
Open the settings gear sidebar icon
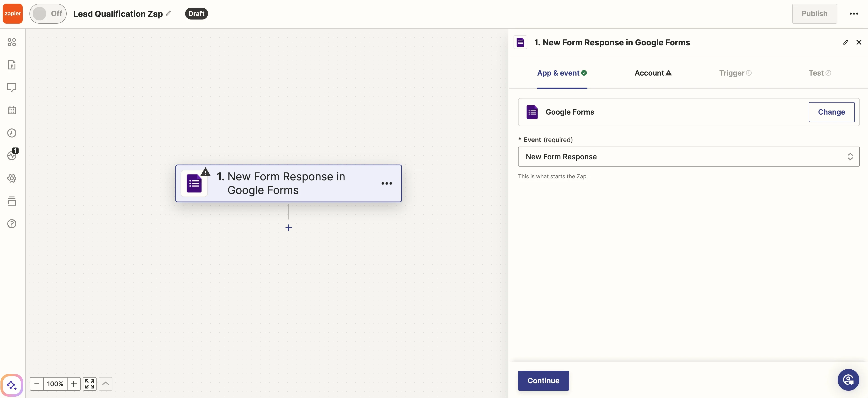[x=12, y=178]
